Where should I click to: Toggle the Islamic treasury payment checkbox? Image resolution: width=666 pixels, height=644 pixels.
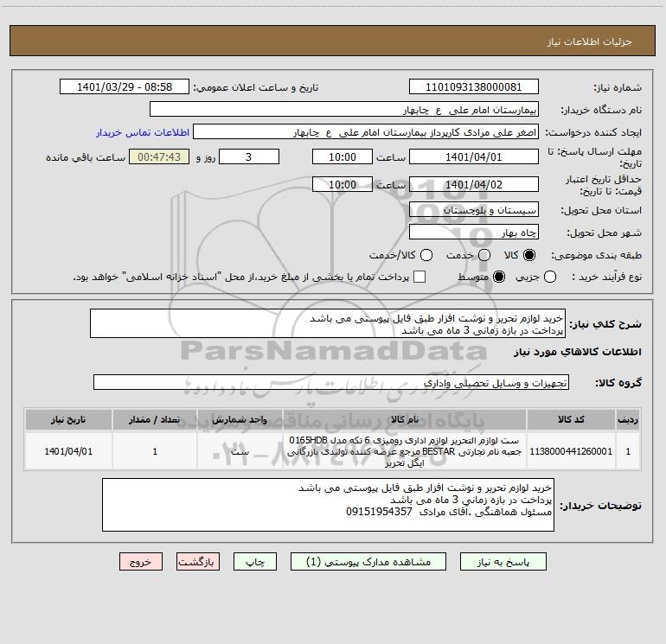(x=419, y=277)
